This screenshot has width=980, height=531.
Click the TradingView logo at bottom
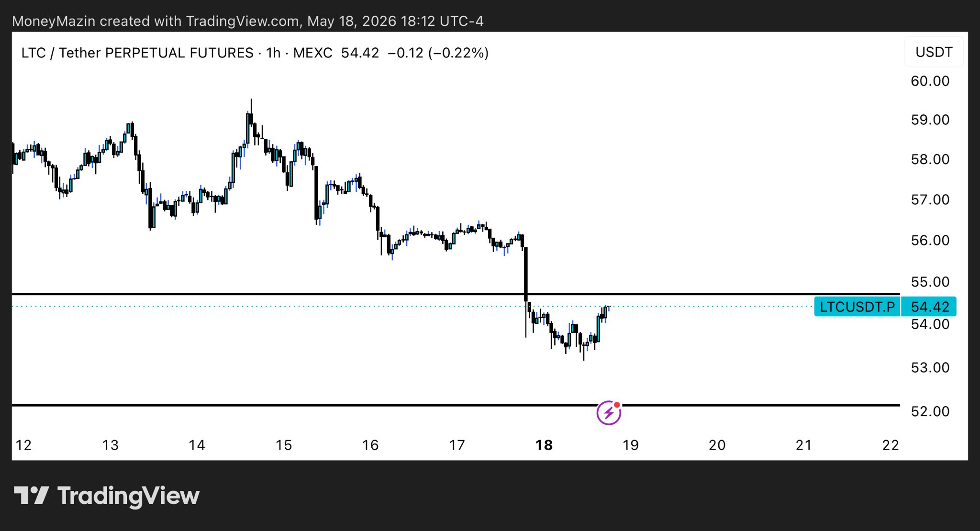click(107, 496)
